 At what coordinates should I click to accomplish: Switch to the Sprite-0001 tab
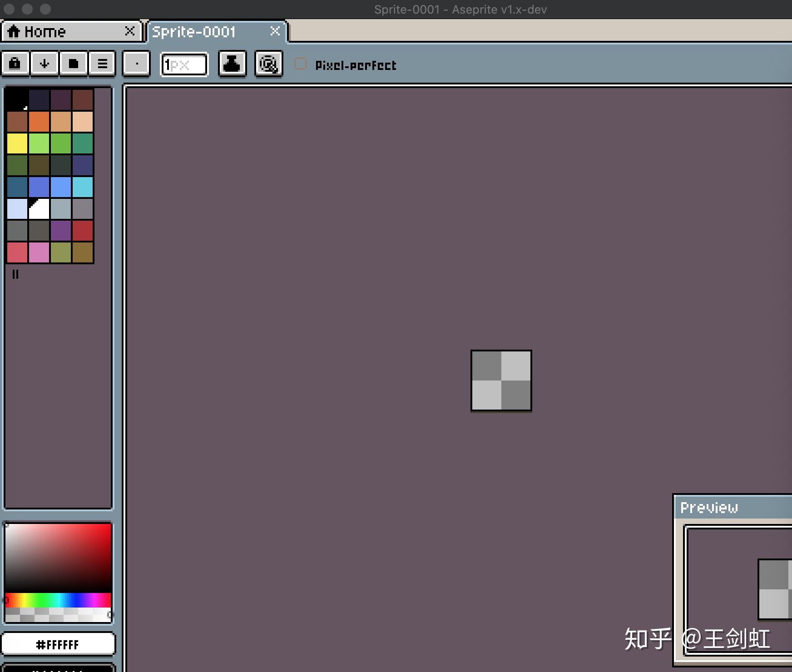coord(194,31)
